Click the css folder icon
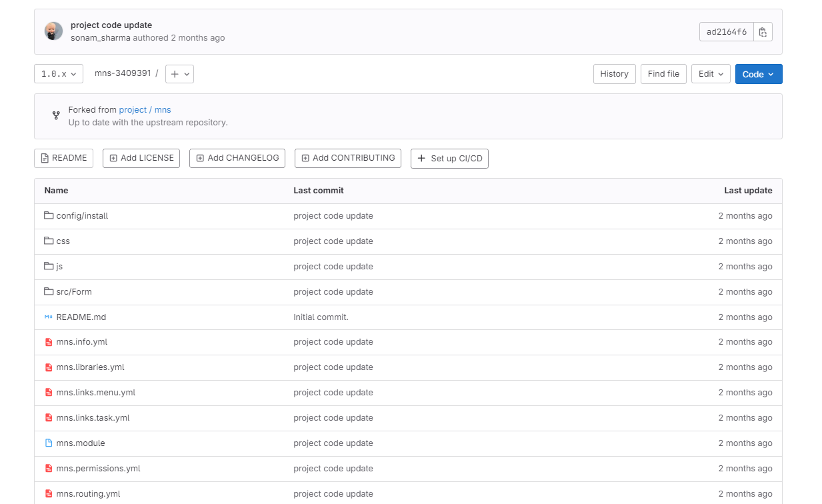Viewport: 822px width, 504px height. pos(49,241)
